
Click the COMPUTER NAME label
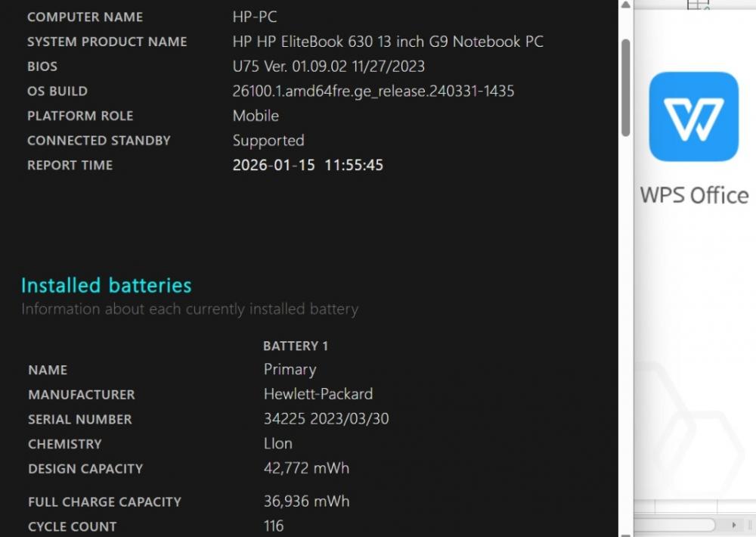(85, 17)
